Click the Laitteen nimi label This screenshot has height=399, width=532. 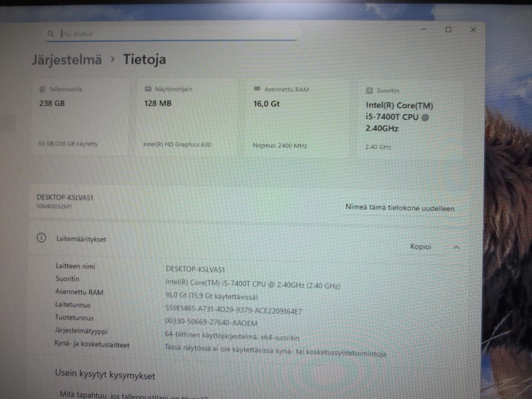(x=75, y=266)
